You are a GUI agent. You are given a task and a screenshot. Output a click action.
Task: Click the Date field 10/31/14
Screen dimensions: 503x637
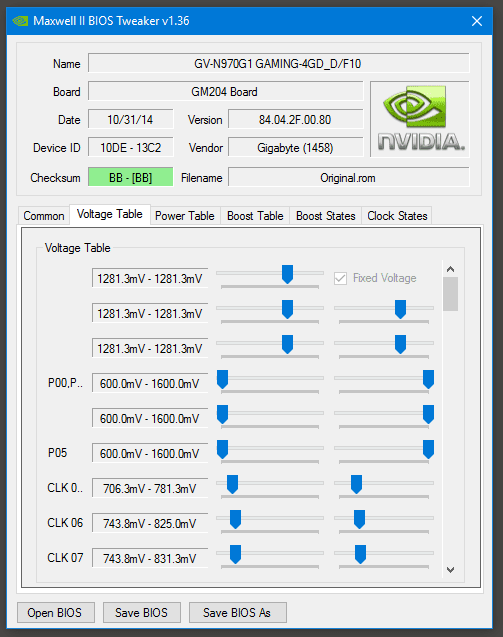click(130, 119)
